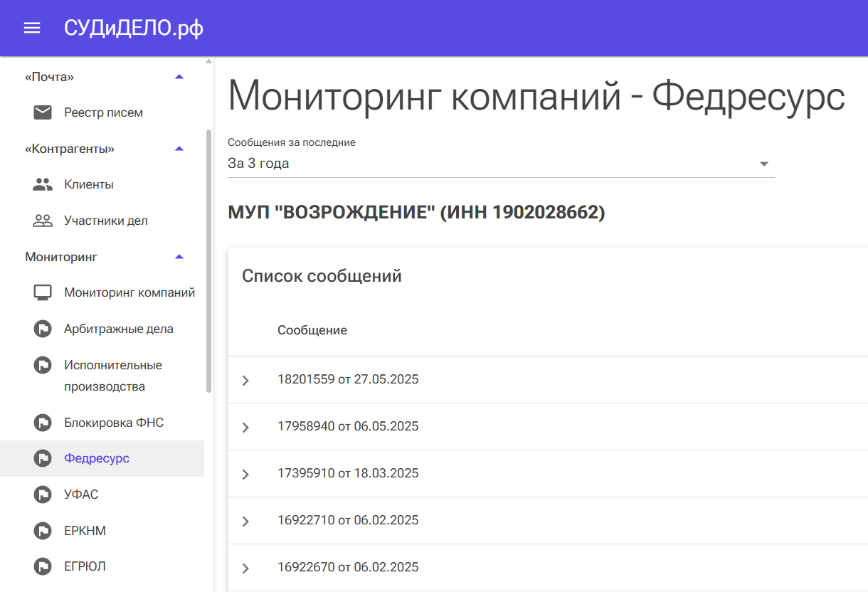This screenshot has width=868, height=592.
Task: Click the outline people icon for Участники дел
Action: coord(43,221)
